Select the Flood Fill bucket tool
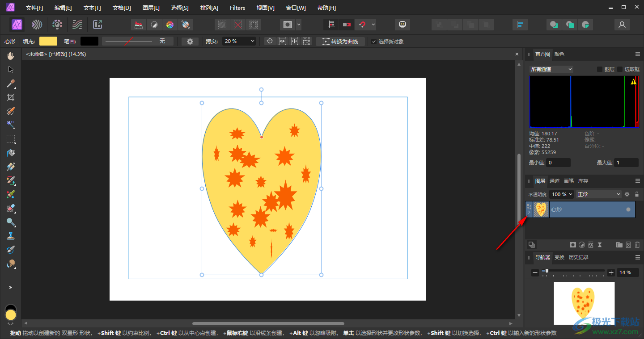 point(11,153)
